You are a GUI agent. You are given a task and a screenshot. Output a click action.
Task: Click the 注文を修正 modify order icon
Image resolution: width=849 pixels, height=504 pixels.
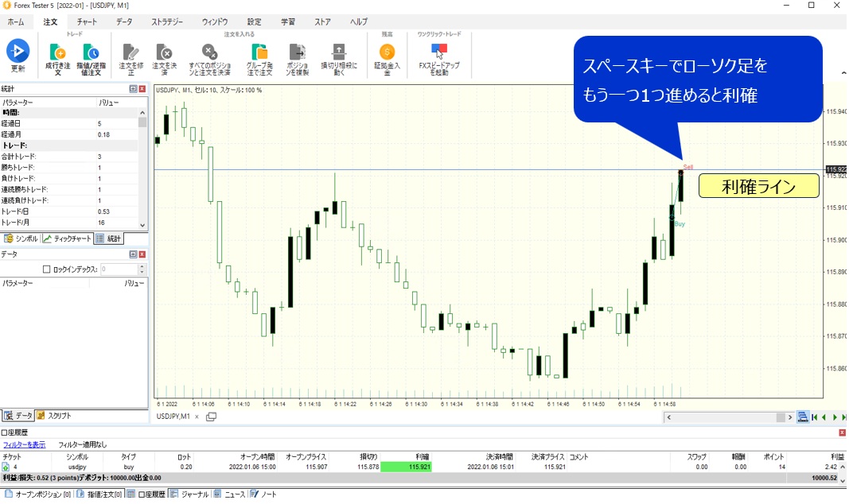[x=130, y=54]
